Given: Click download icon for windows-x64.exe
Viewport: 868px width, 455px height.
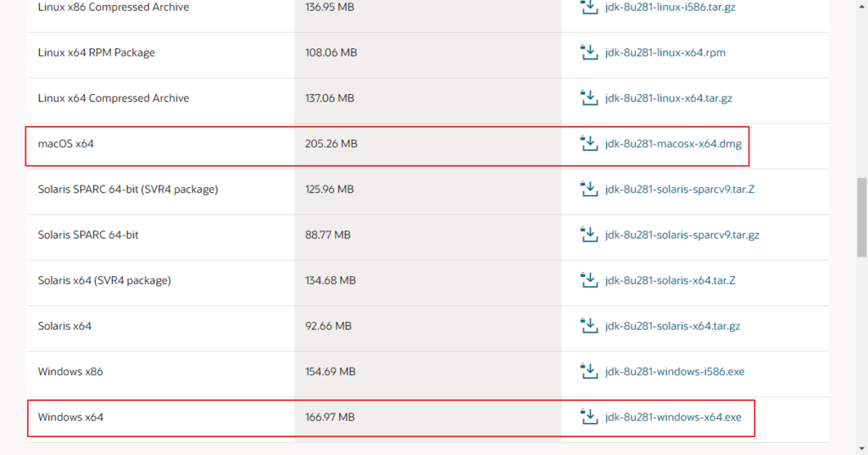Looking at the screenshot, I should coord(589,417).
